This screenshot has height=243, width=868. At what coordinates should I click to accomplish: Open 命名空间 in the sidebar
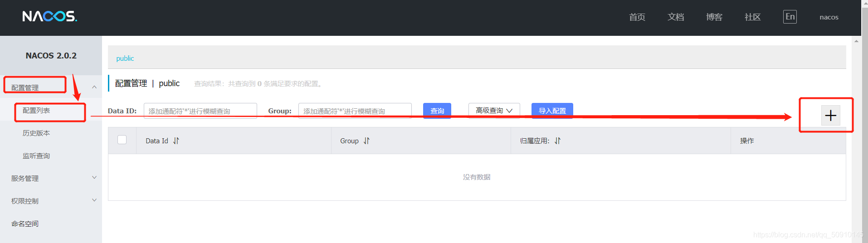tap(51, 224)
